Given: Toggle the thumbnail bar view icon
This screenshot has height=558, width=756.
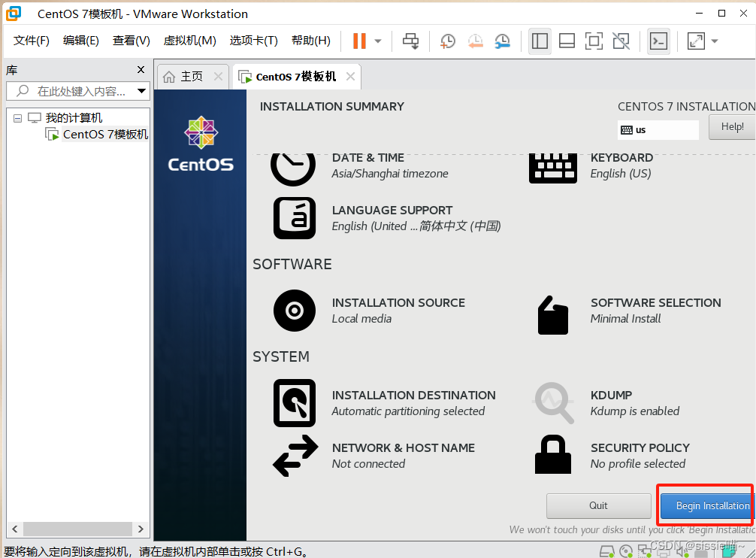Looking at the screenshot, I should coord(567,41).
